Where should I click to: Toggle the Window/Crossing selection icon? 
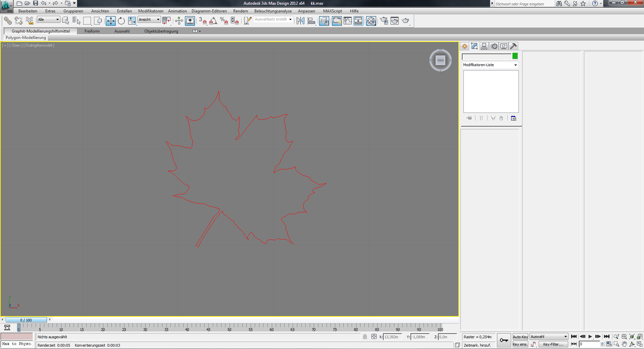pyautogui.click(x=98, y=21)
